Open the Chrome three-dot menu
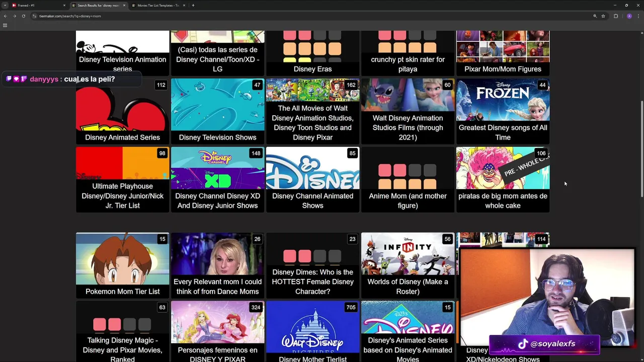 (x=638, y=16)
